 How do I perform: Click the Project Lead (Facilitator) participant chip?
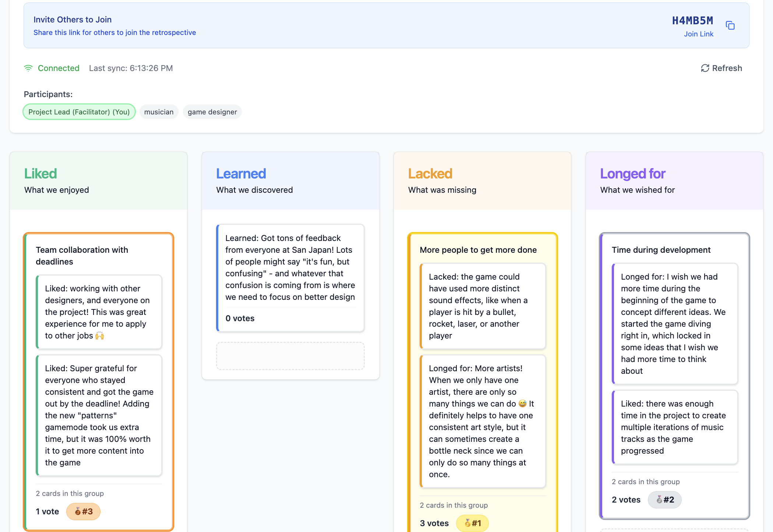tap(79, 112)
